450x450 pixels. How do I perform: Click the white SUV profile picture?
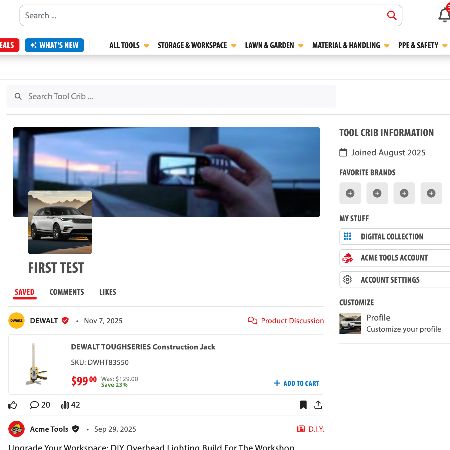tap(60, 222)
